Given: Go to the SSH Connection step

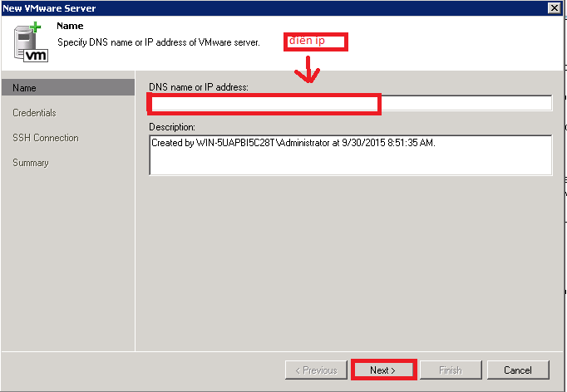Looking at the screenshot, I should (46, 138).
